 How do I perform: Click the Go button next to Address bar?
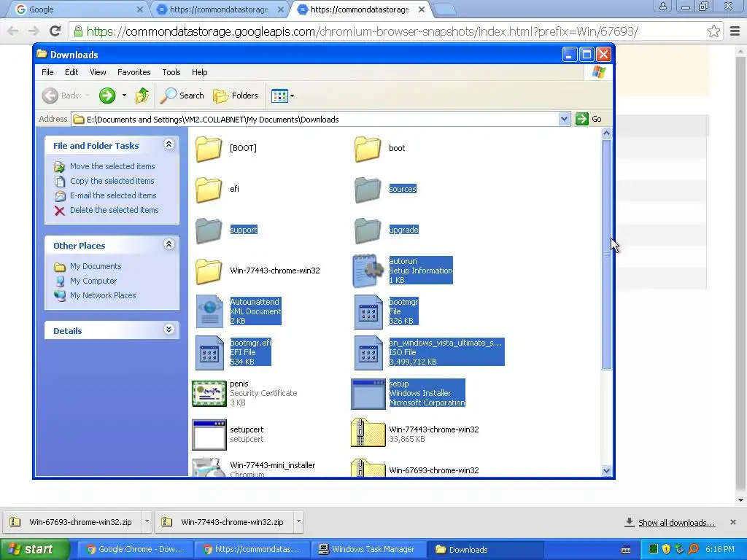pyautogui.click(x=589, y=119)
